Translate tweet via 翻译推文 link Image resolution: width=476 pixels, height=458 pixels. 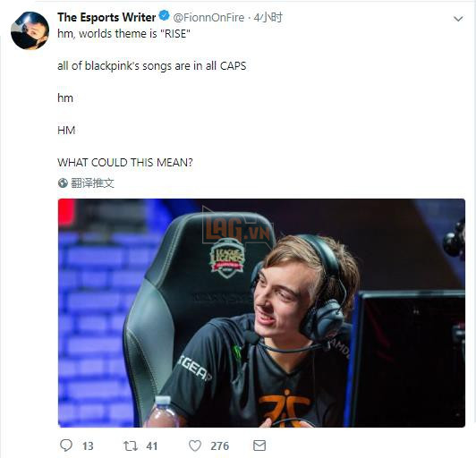(x=92, y=183)
